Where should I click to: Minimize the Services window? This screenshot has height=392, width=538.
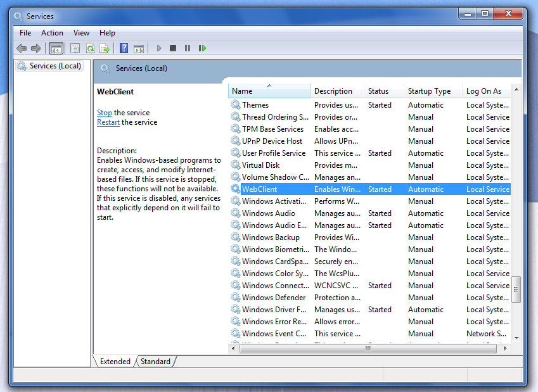point(467,14)
